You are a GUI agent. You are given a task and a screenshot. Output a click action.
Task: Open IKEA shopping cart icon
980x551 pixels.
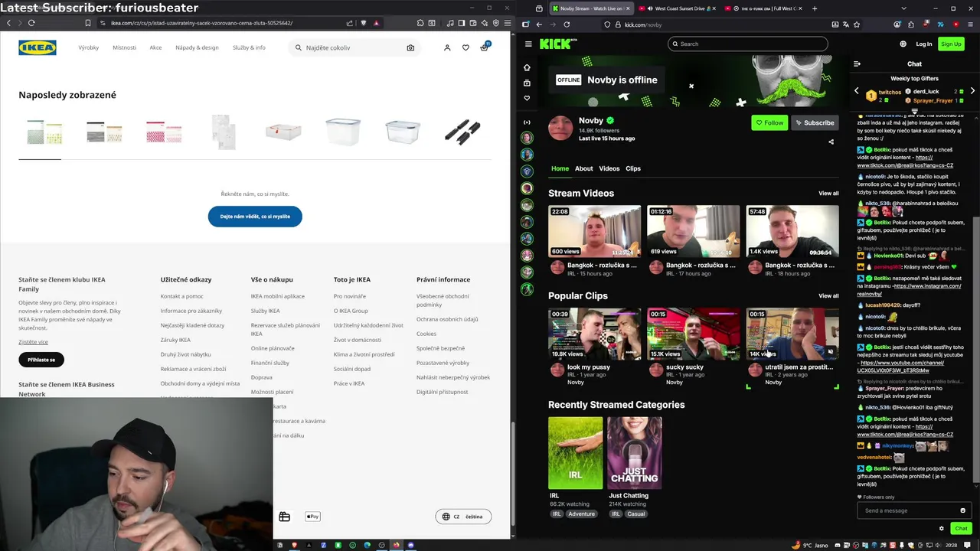(x=484, y=47)
